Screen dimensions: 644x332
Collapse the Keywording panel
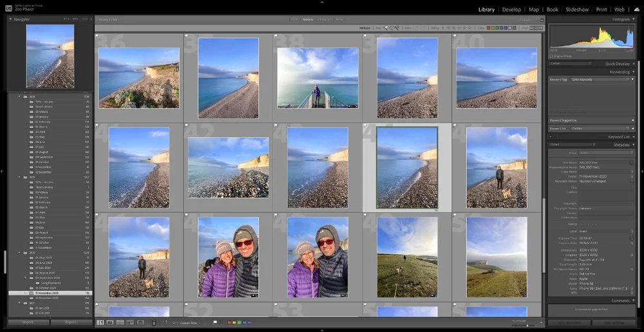coord(633,72)
